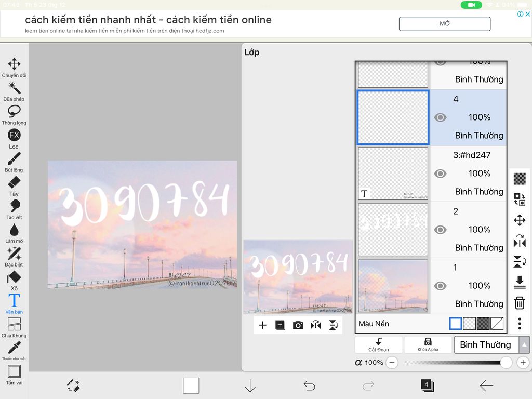Viewport: 532px width, 399px height.
Task: Hide layer 4 with eye icon
Action: (441, 117)
